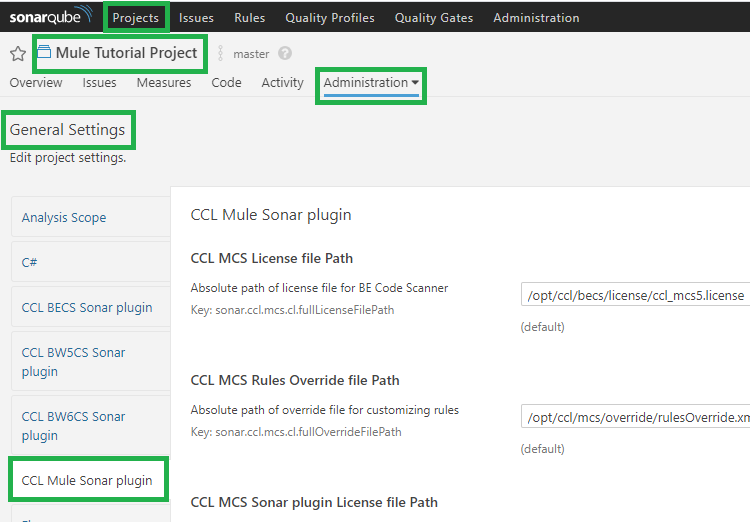This screenshot has height=522, width=750.
Task: Select the Analysis Scope settings category
Action: [x=91, y=217]
